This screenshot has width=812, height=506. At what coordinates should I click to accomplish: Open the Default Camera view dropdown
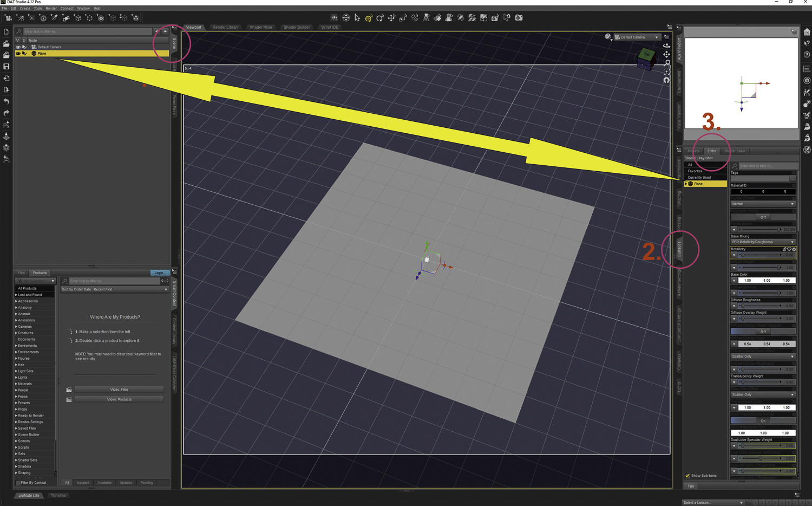pos(637,37)
